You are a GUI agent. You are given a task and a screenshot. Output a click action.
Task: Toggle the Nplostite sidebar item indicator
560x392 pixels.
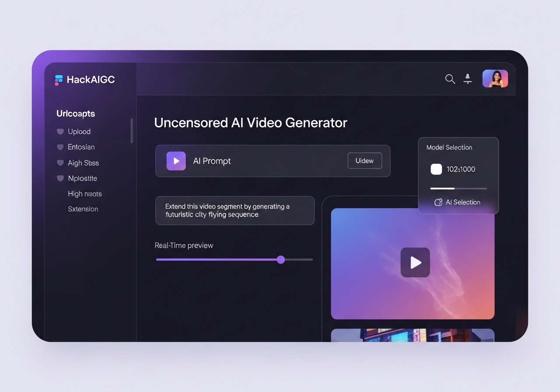[x=60, y=178]
